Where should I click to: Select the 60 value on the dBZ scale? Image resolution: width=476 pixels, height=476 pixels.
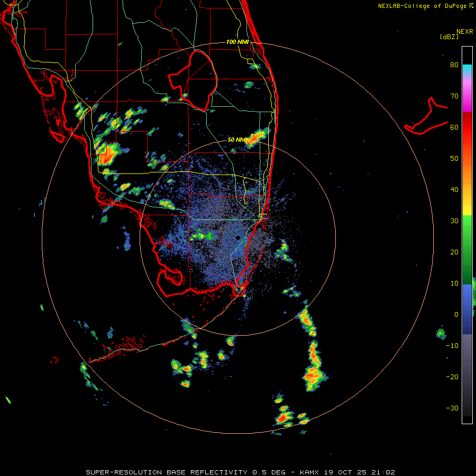(454, 127)
